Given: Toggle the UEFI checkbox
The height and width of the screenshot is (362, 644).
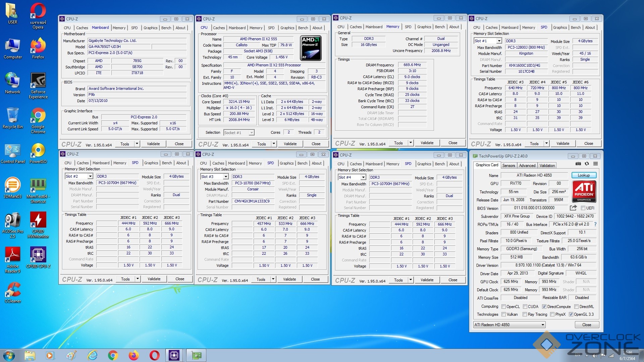Looking at the screenshot, I should click(583, 208).
